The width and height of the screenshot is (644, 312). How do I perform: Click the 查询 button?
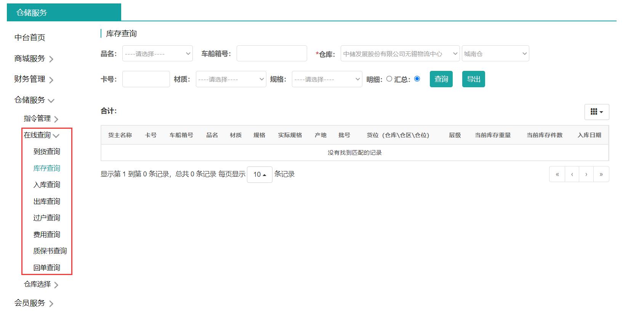441,79
